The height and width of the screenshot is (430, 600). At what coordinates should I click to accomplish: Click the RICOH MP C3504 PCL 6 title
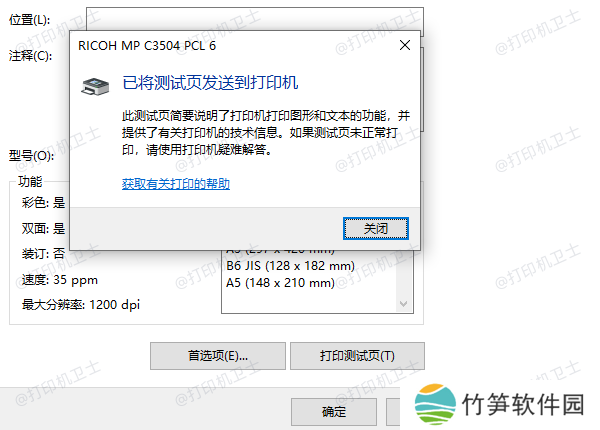coord(147,46)
